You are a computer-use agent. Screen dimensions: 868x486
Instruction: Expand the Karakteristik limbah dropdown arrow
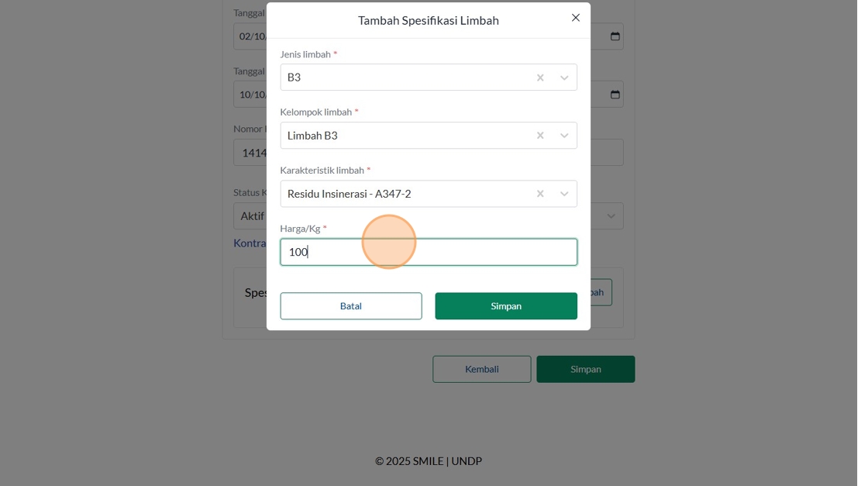point(564,194)
